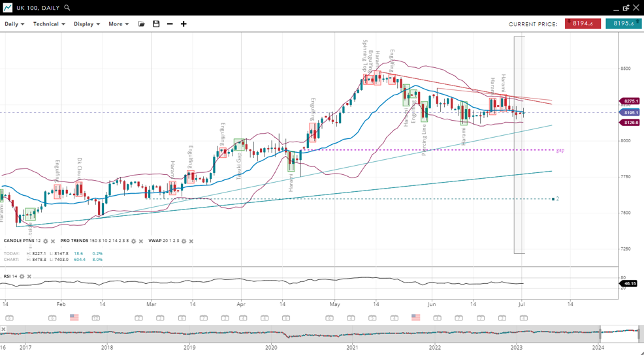Zoom in using the plus icon
The width and height of the screenshot is (644, 355).
[184, 24]
